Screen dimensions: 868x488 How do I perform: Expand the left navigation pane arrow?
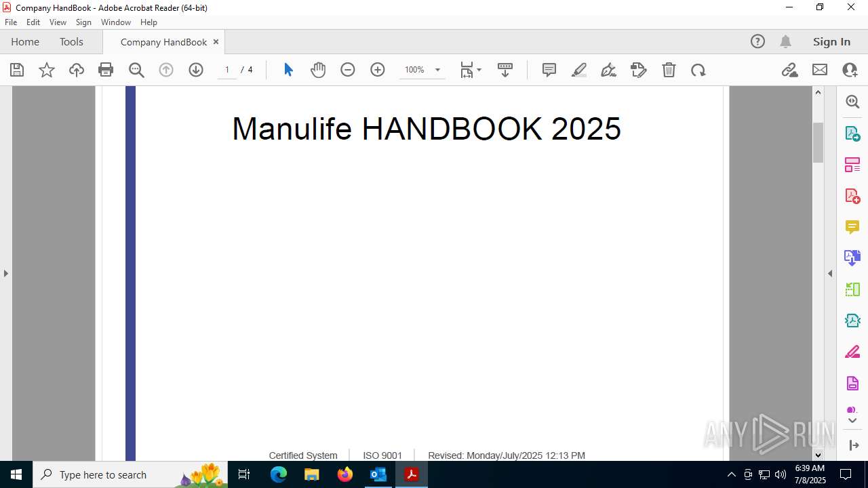pyautogui.click(x=6, y=273)
